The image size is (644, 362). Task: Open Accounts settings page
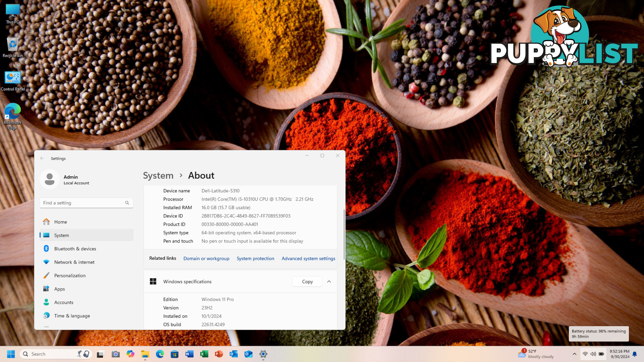(87, 302)
